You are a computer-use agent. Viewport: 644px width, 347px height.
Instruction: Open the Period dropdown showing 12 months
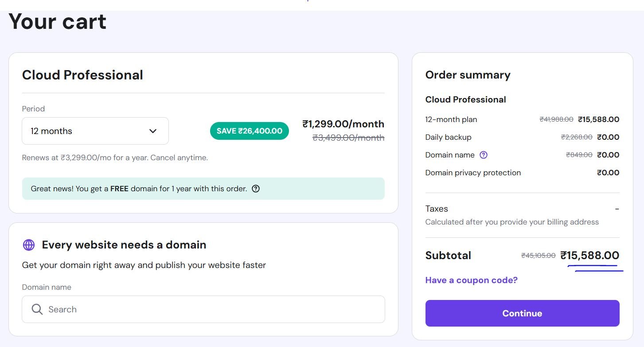[x=95, y=131]
